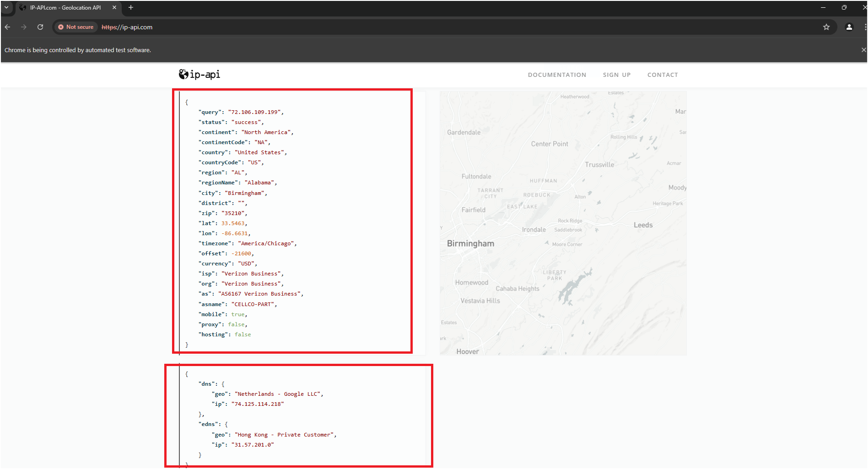This screenshot has height=469, width=868.
Task: Click the Homewood label on the map
Action: coord(472,283)
